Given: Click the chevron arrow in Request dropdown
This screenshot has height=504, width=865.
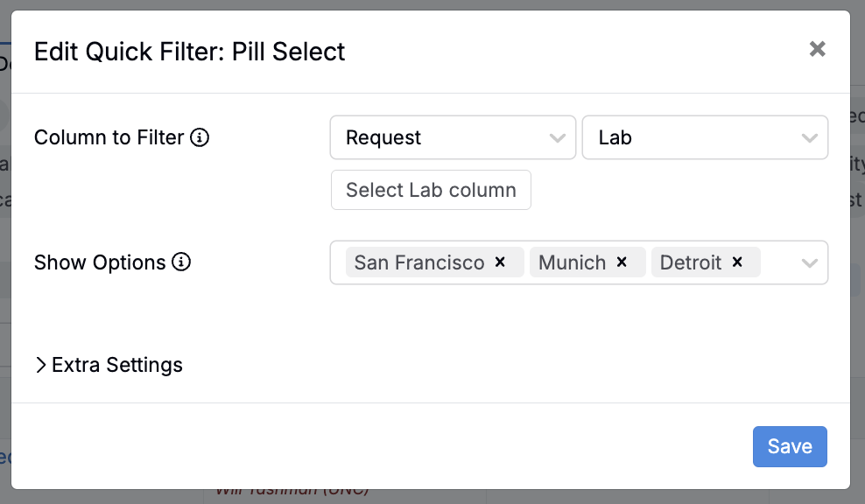Looking at the screenshot, I should click(557, 138).
